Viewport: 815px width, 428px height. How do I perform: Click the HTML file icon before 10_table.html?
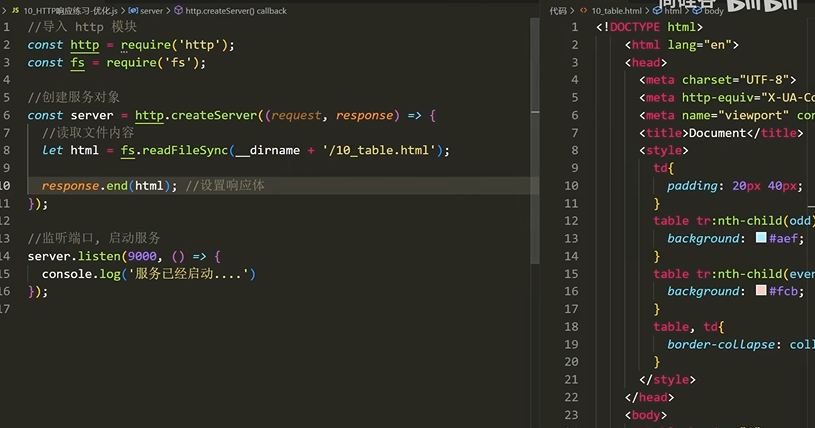(584, 10)
